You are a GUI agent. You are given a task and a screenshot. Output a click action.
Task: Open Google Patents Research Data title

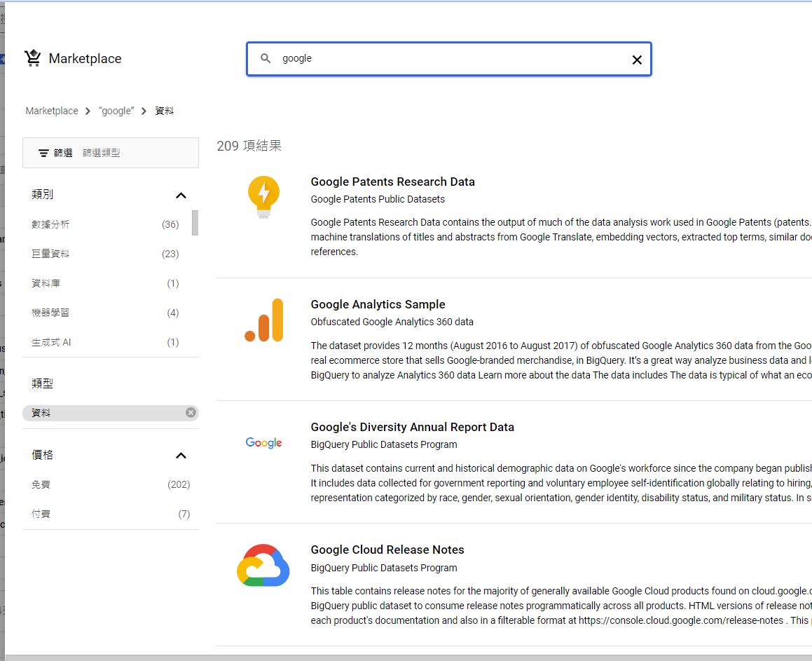coord(392,182)
